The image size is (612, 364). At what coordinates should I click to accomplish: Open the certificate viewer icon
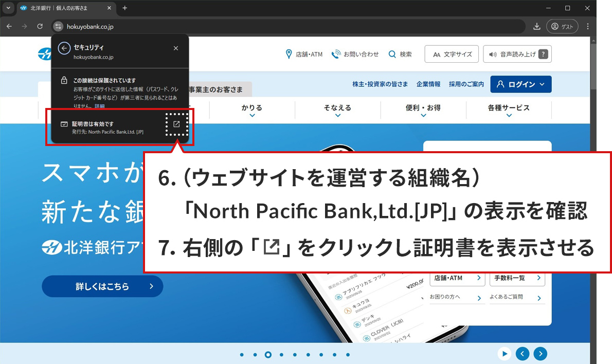[x=176, y=124]
